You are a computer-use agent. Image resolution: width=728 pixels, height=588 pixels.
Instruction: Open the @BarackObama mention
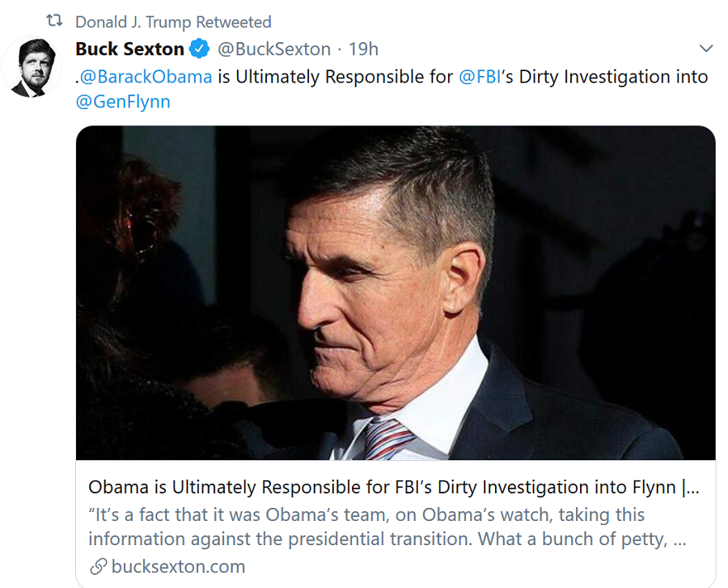coord(146,77)
